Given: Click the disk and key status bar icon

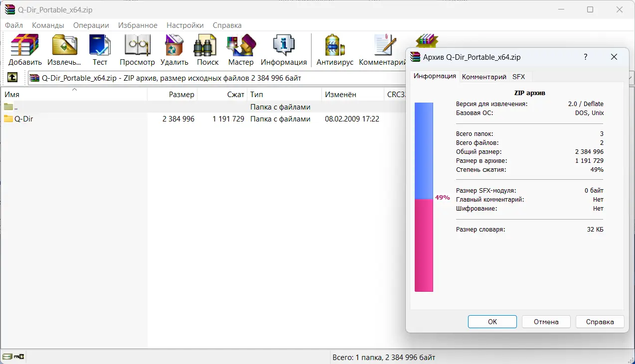Looking at the screenshot, I should [14, 357].
